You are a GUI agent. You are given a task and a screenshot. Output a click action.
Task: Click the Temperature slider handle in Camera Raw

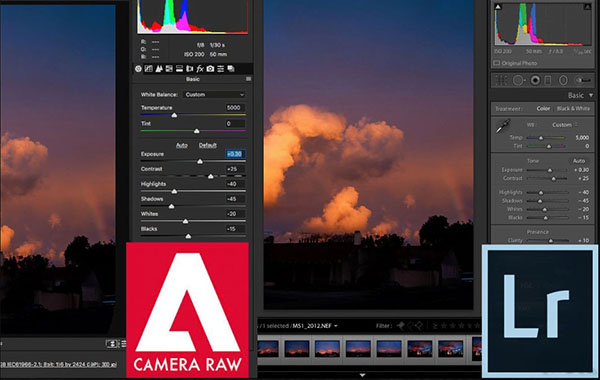pos(174,115)
